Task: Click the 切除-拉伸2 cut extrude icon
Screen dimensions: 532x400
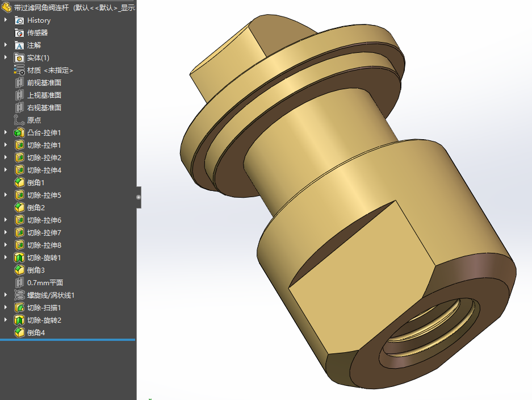Action: point(19,158)
